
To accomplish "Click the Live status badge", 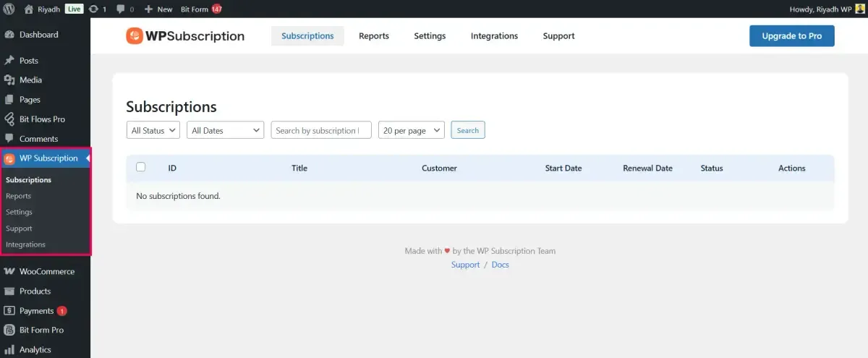I will point(75,9).
